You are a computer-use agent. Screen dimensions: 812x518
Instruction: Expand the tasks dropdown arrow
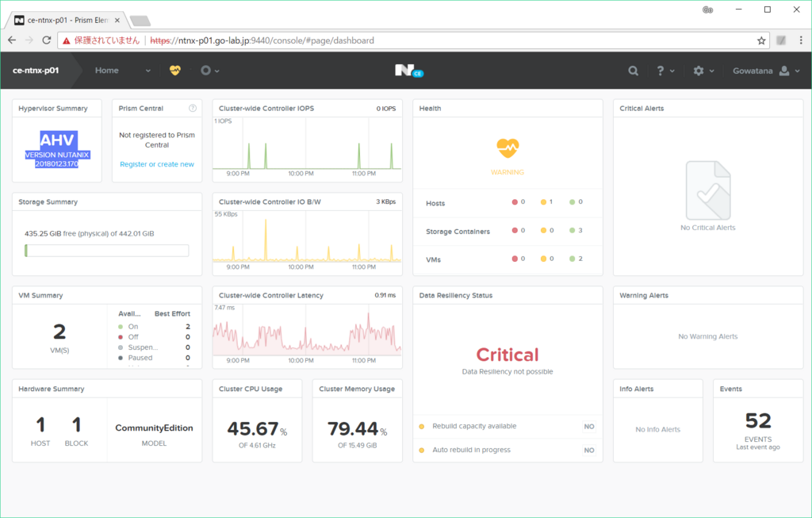(217, 71)
